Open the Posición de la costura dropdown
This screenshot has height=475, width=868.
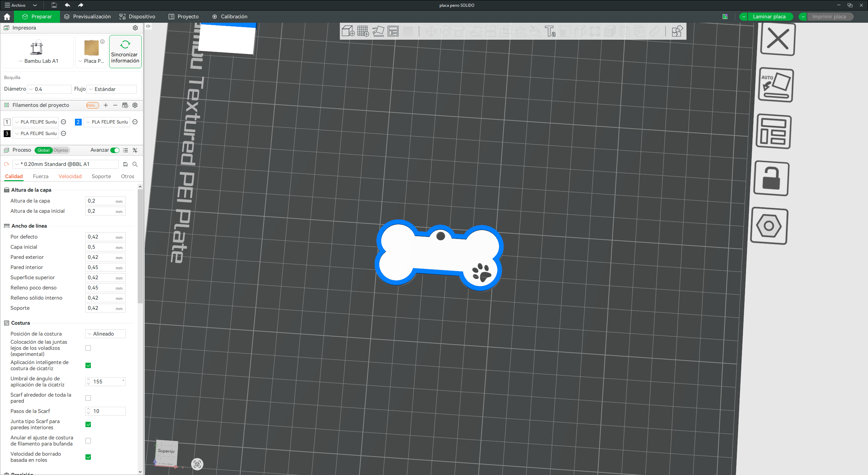105,334
